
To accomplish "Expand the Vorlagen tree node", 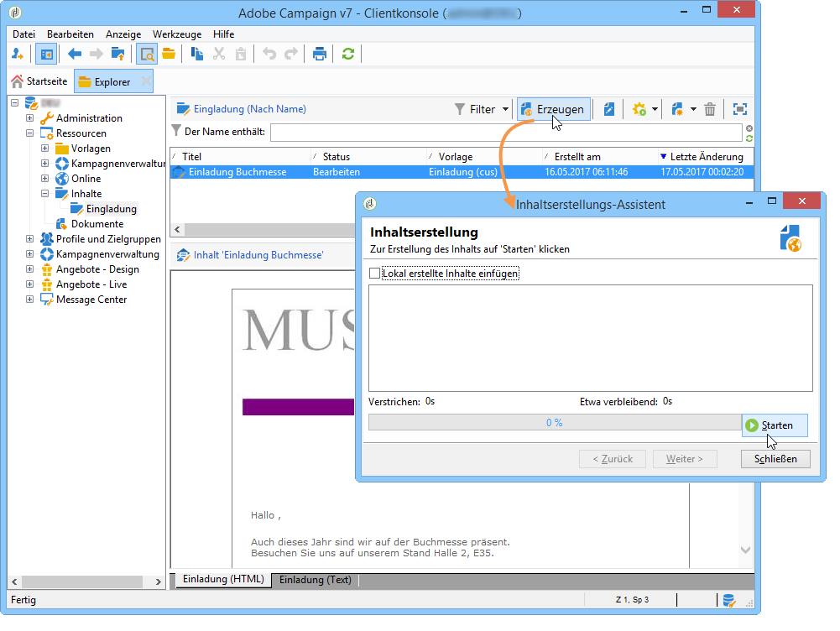I will [45, 148].
